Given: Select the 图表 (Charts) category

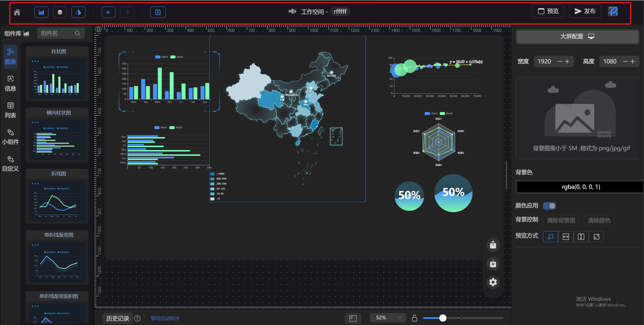Looking at the screenshot, I should tap(10, 57).
